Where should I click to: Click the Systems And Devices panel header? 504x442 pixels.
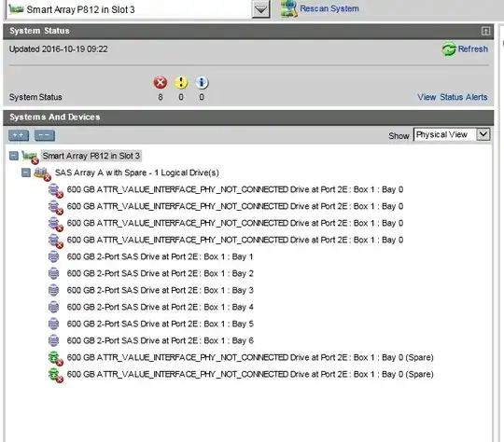coord(248,117)
